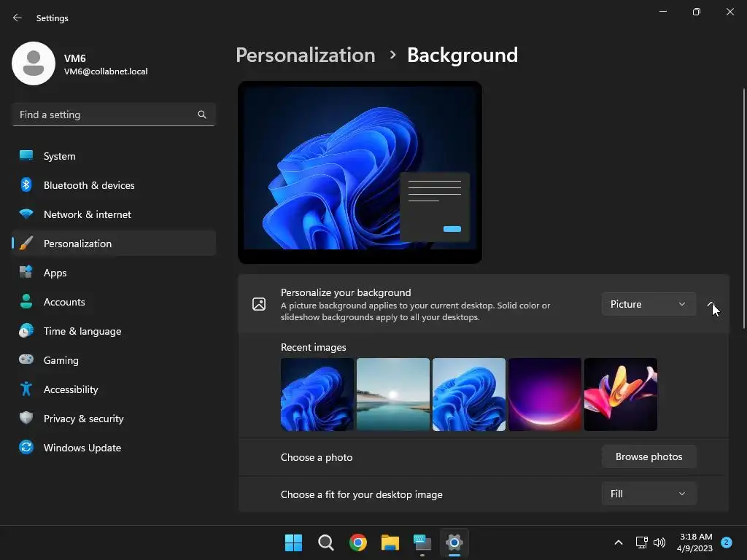Open taskbar Search
The width and height of the screenshot is (747, 560).
pos(326,542)
